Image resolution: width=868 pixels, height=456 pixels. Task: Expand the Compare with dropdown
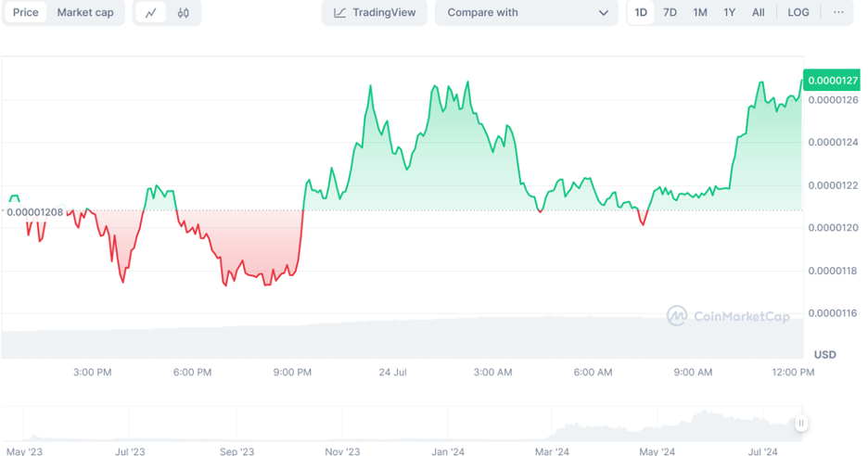pyautogui.click(x=527, y=13)
